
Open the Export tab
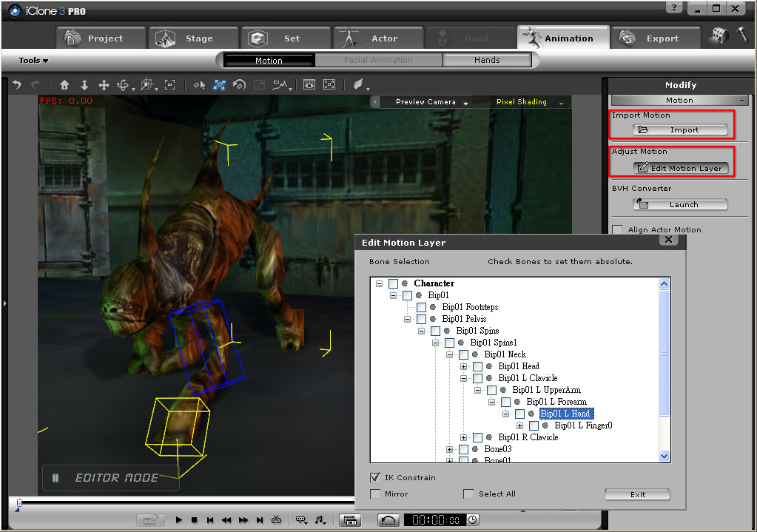656,38
